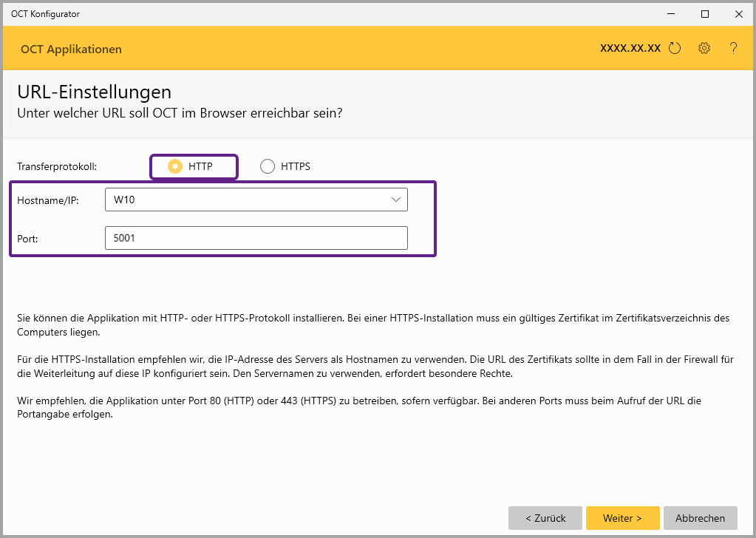756x538 pixels.
Task: Proceed with the Weiter button
Action: tap(622, 518)
